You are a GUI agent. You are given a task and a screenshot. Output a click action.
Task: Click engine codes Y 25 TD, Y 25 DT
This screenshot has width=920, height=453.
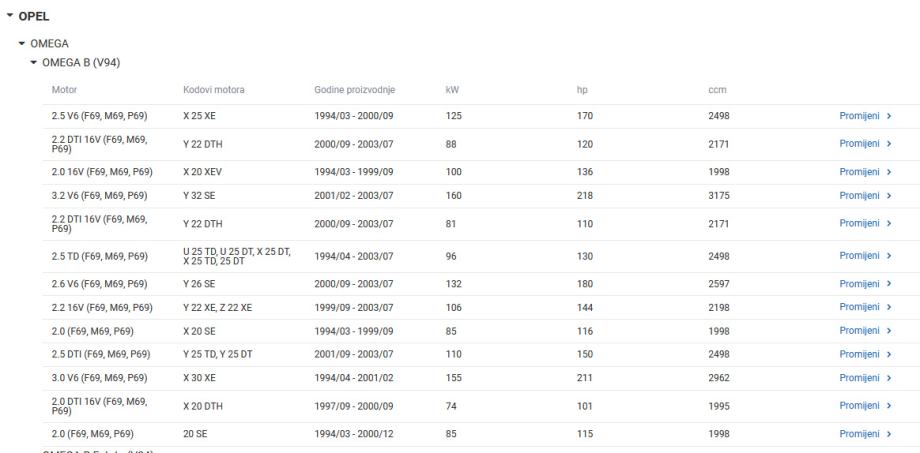(x=218, y=354)
